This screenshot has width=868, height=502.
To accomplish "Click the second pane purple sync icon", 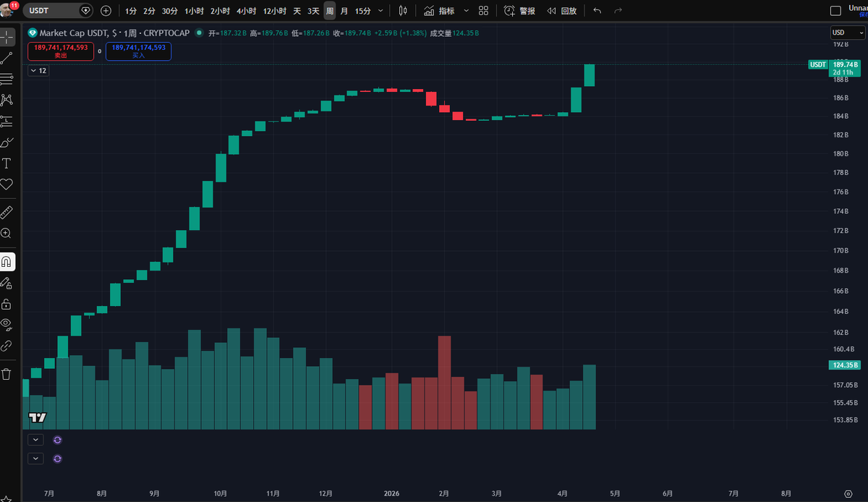I will [58, 458].
